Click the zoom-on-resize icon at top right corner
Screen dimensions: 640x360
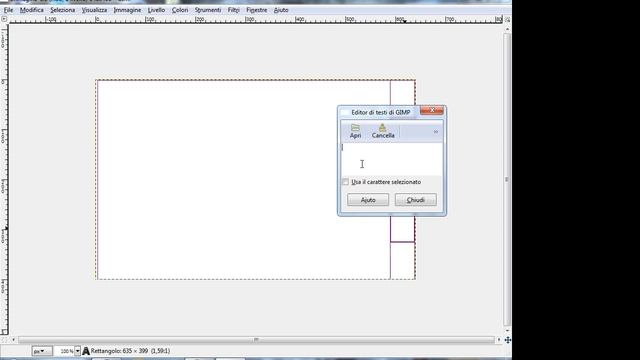[x=507, y=19]
